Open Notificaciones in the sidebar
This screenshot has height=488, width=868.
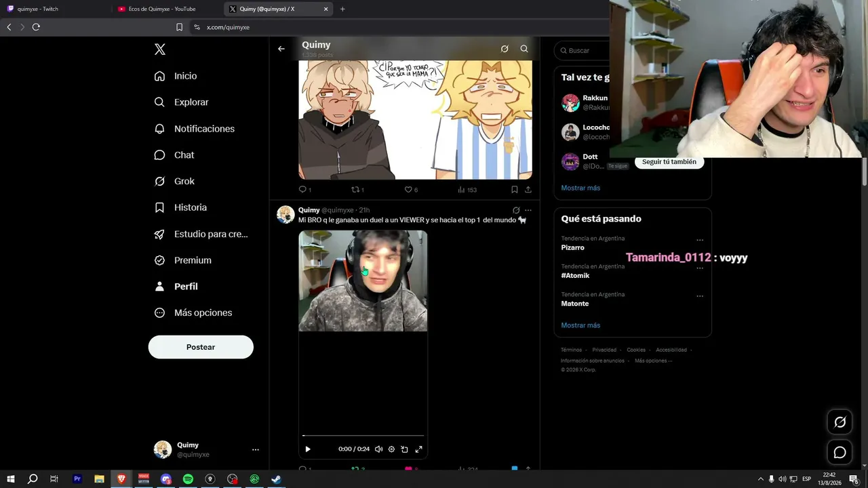194,129
